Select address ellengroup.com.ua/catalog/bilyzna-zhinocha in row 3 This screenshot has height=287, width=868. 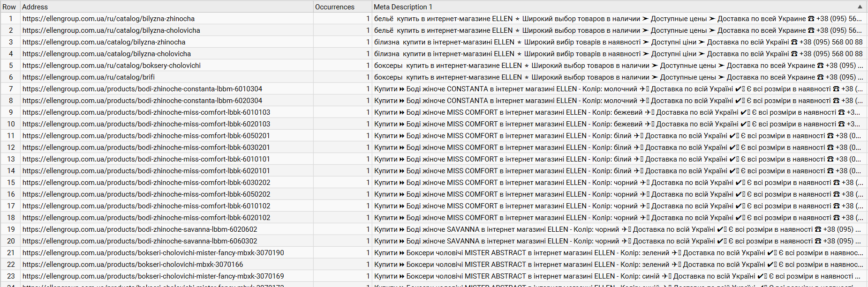[x=167, y=42]
